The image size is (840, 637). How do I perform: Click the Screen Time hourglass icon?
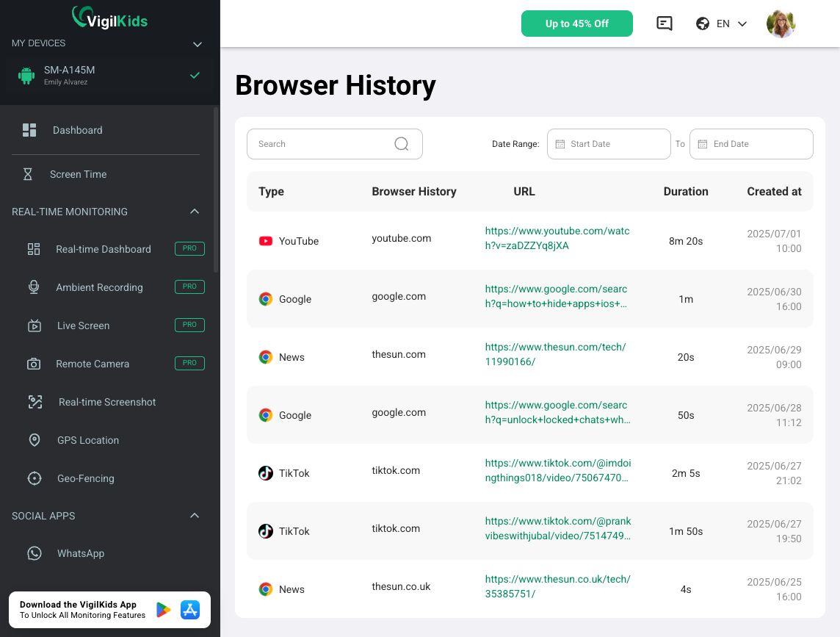[28, 174]
